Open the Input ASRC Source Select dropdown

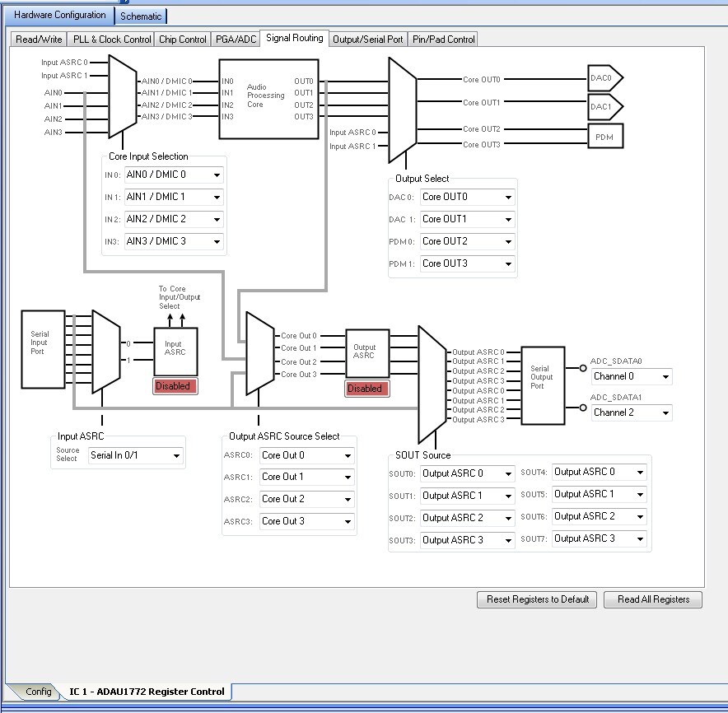click(x=136, y=455)
